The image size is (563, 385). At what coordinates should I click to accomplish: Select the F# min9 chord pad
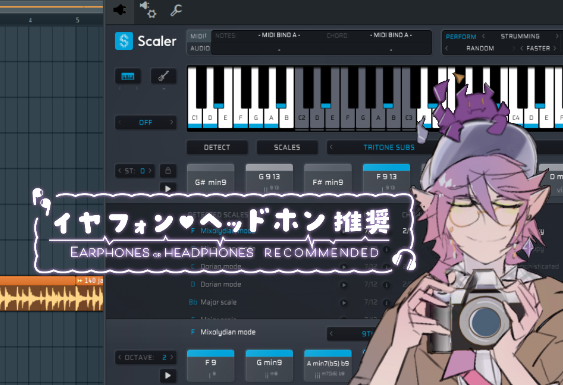coord(328,179)
